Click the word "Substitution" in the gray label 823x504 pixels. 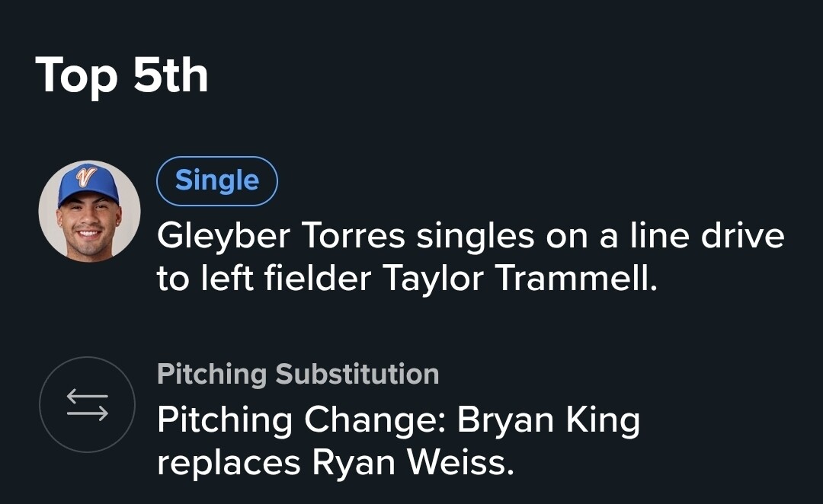pos(357,375)
